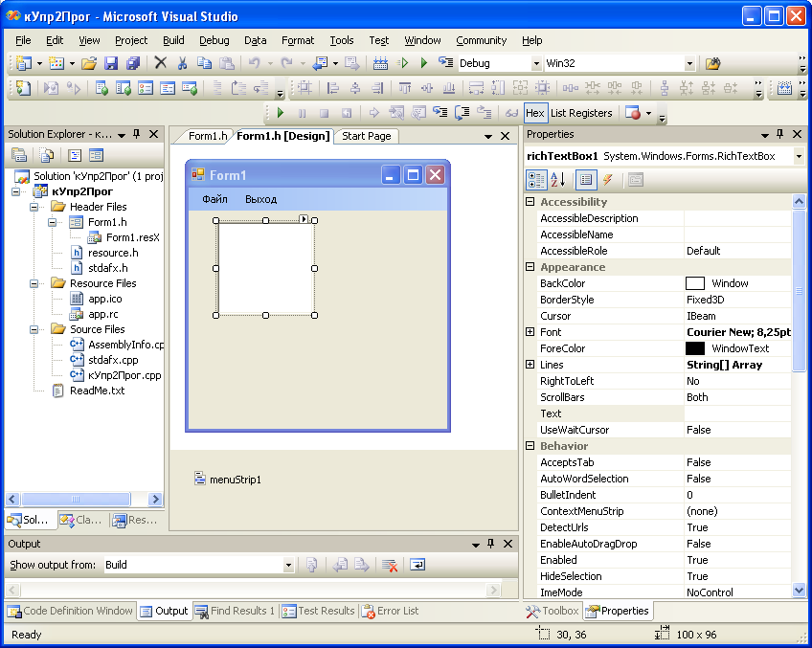Click the Align to Grid icon

(x=304, y=88)
